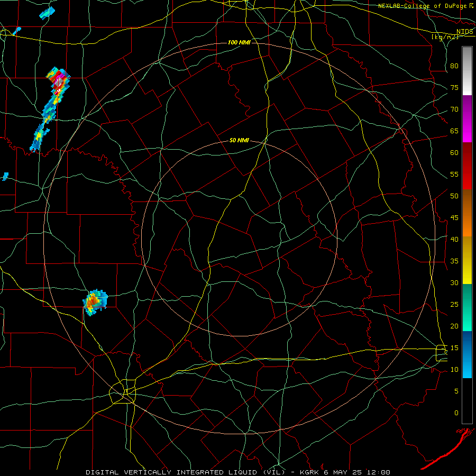
Task: Click the "NEXLAB-College of DuPage" credit text
Action: (422, 6)
